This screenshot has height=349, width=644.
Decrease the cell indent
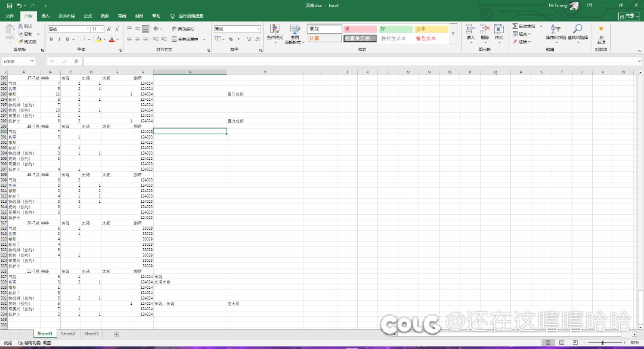click(156, 39)
